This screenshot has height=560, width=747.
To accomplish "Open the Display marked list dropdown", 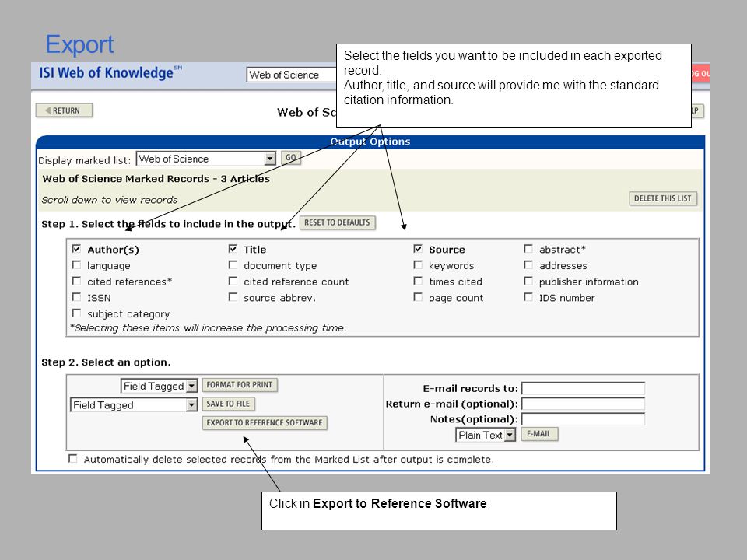I will point(206,159).
